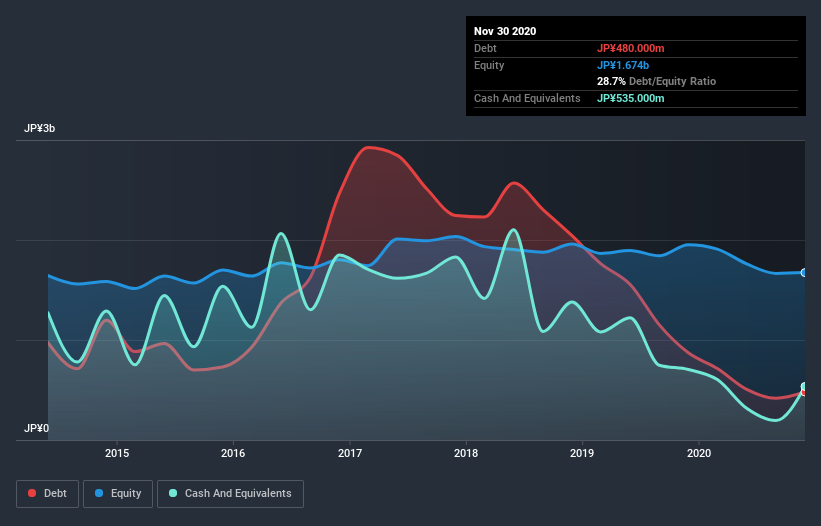
Task: Click the JP¥535.000m cash value
Action: 630,98
